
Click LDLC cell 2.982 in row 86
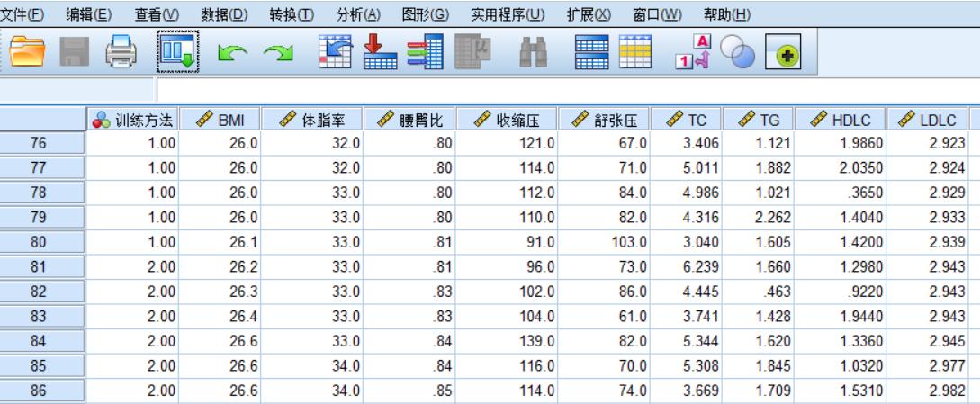tap(928, 391)
